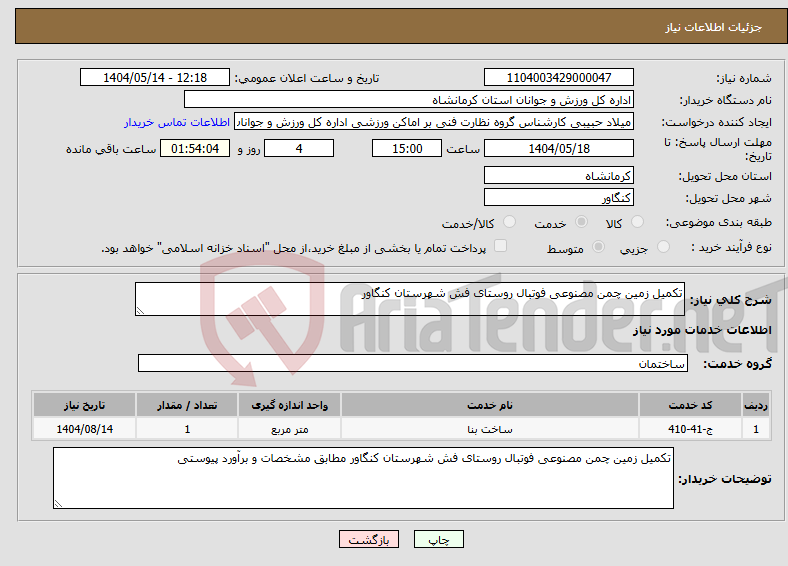Click the quantity cell in row 1

point(187,429)
